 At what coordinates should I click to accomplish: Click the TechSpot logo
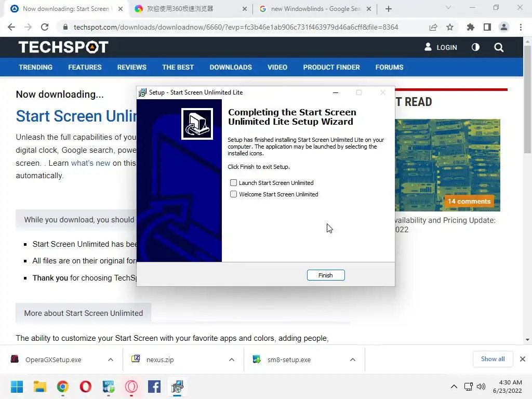click(x=63, y=47)
